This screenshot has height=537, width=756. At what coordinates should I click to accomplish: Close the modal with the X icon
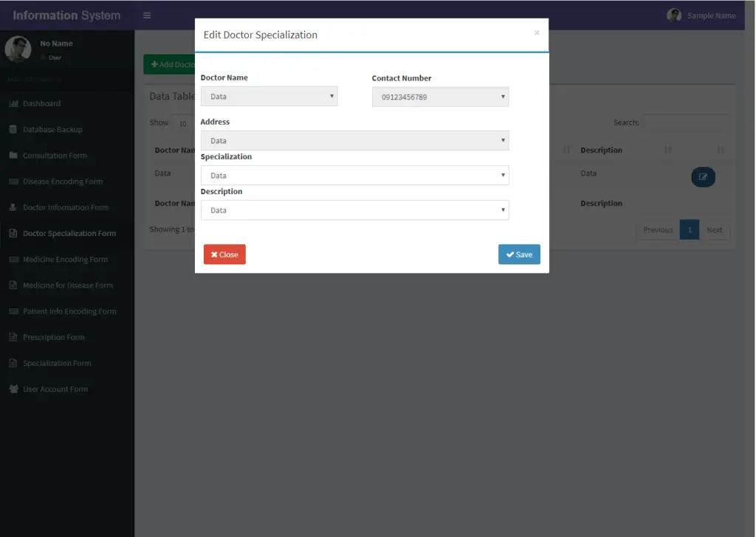[537, 32]
